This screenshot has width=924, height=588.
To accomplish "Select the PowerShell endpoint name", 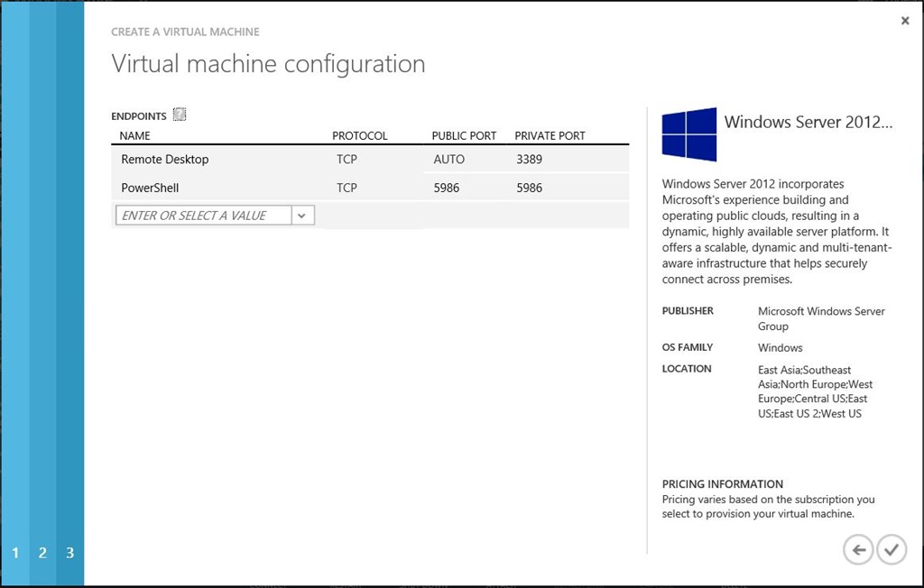I will [150, 188].
